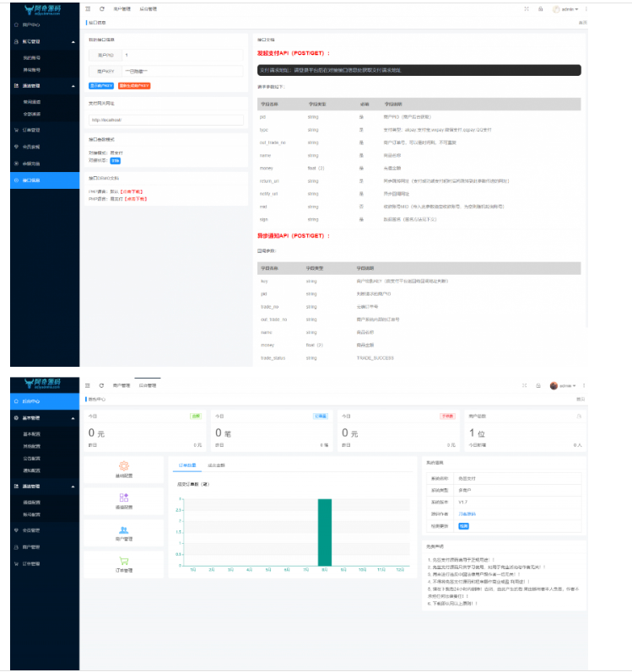Collapse the 账号管理 sidebar group
Screen dimensions: 632x672
73,41
